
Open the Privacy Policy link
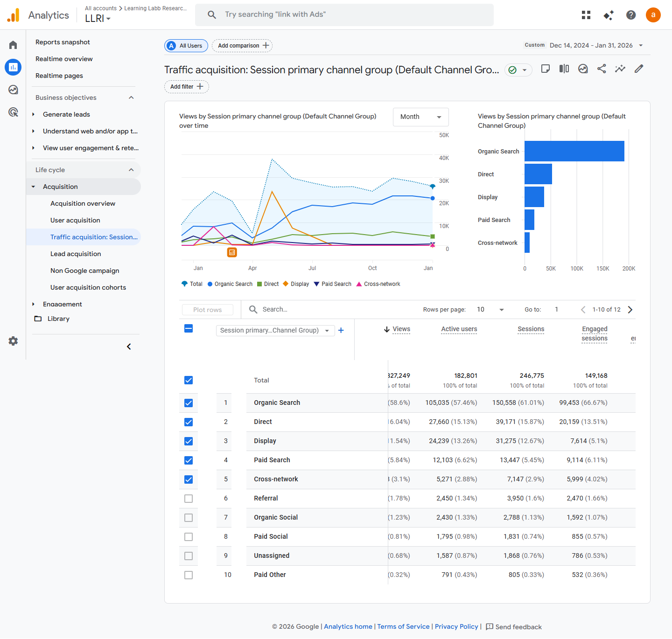coord(456,626)
